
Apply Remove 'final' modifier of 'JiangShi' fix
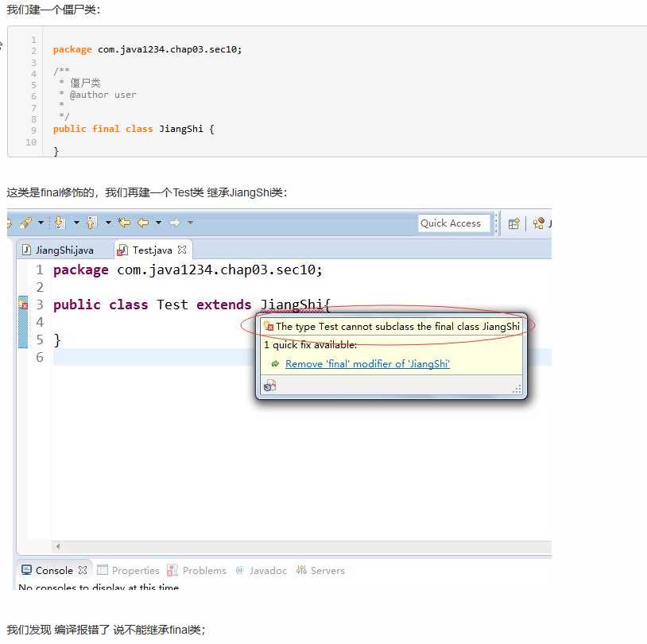click(367, 363)
